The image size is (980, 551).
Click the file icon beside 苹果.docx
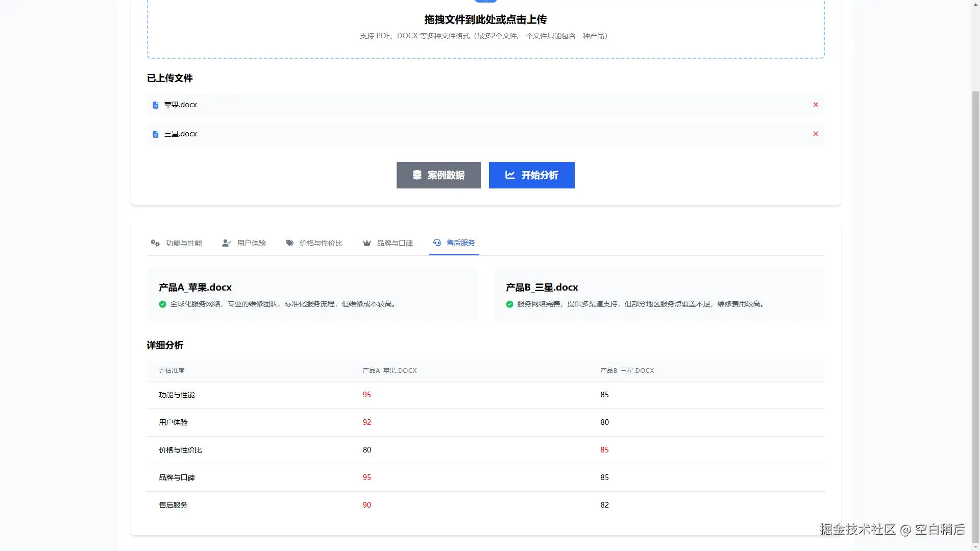click(x=155, y=105)
